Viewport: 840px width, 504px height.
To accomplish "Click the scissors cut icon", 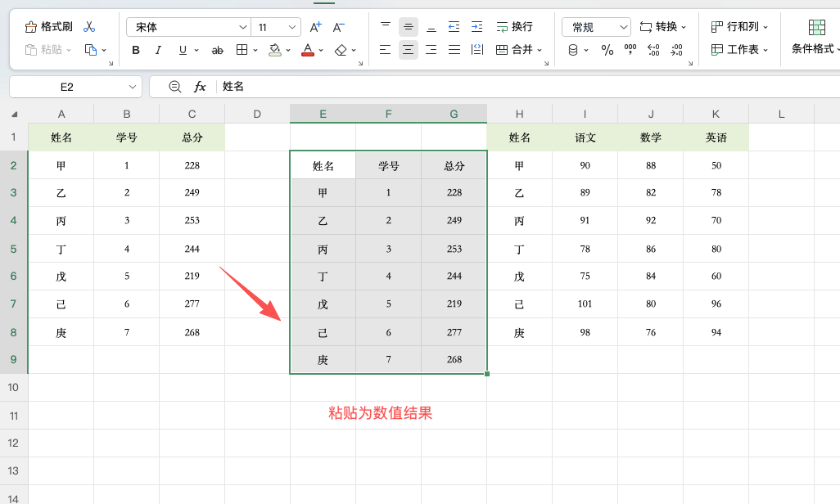I will (89, 26).
